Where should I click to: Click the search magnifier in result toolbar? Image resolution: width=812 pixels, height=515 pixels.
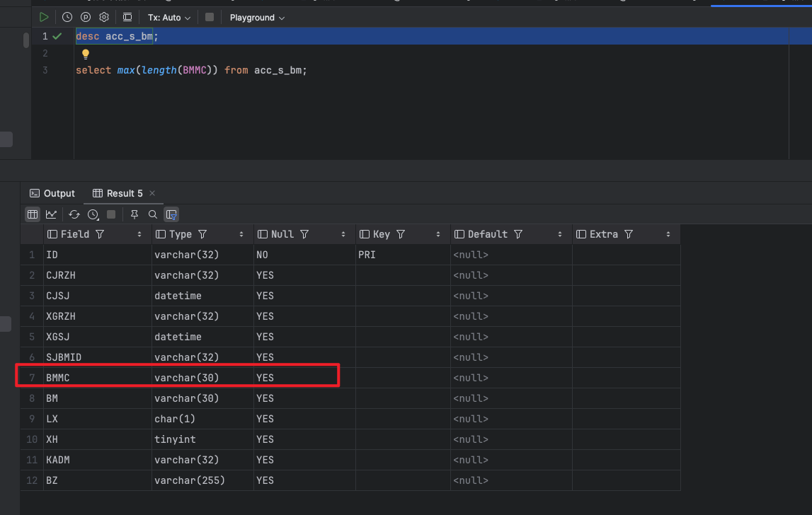point(152,214)
